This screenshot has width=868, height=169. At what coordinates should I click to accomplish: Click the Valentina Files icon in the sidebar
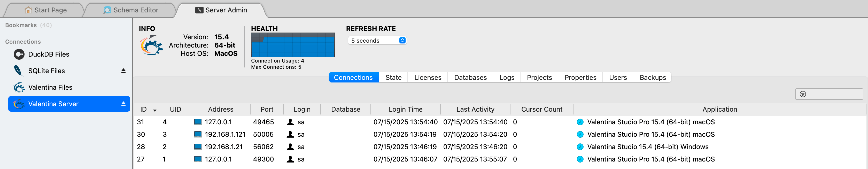pyautogui.click(x=19, y=87)
